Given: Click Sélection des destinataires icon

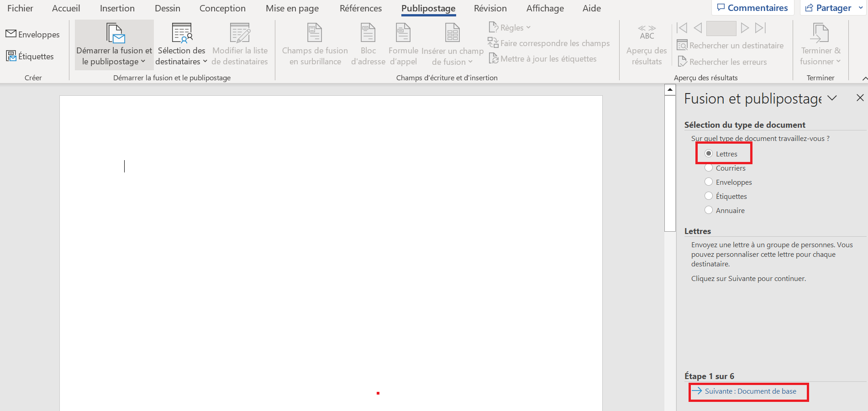Looking at the screenshot, I should click(x=182, y=33).
